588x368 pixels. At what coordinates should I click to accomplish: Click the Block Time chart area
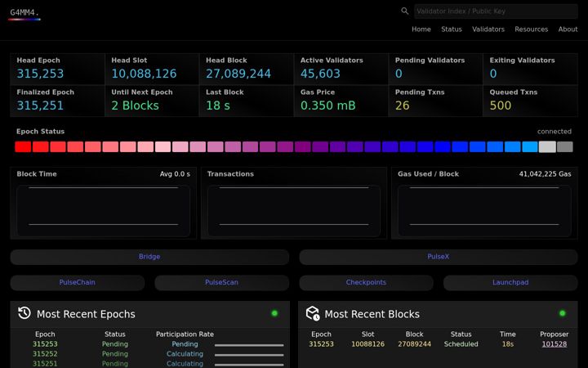pos(103,211)
